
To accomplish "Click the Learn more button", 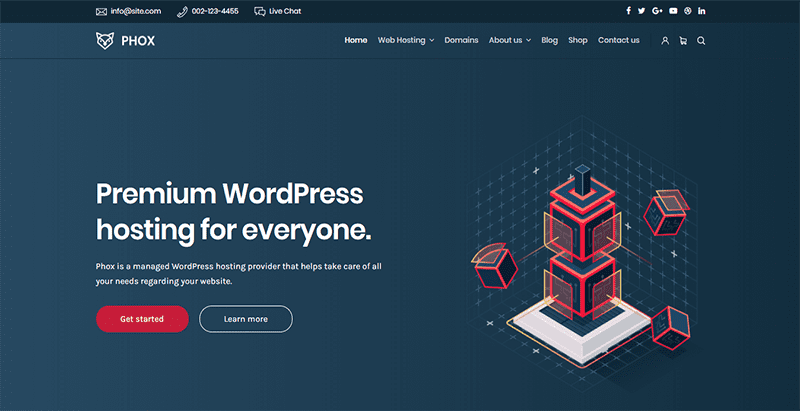I will (x=246, y=319).
